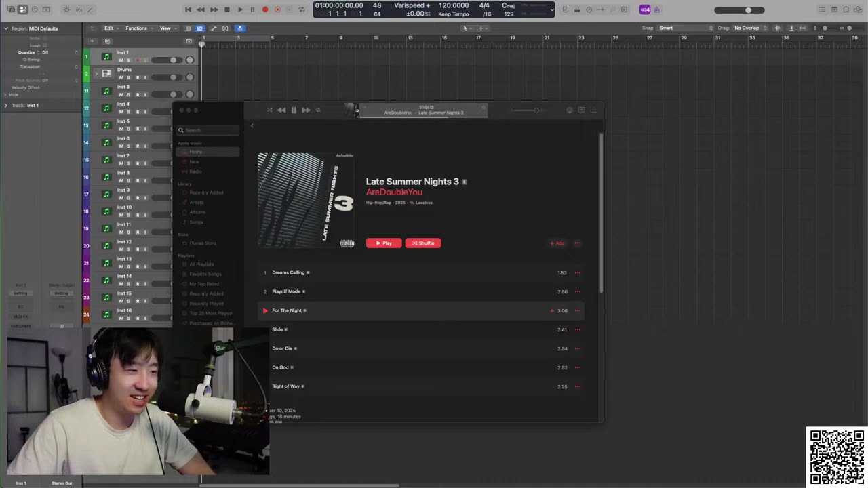Open the Mixer faders icon in the control bar
868x488 pixels.
tap(79, 9)
